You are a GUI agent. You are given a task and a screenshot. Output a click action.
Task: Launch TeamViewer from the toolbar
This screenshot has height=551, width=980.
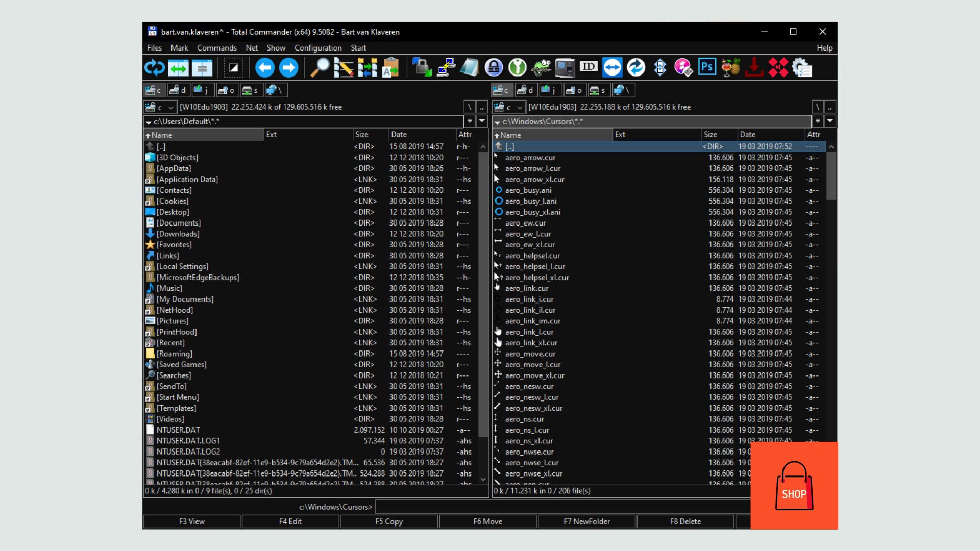612,67
